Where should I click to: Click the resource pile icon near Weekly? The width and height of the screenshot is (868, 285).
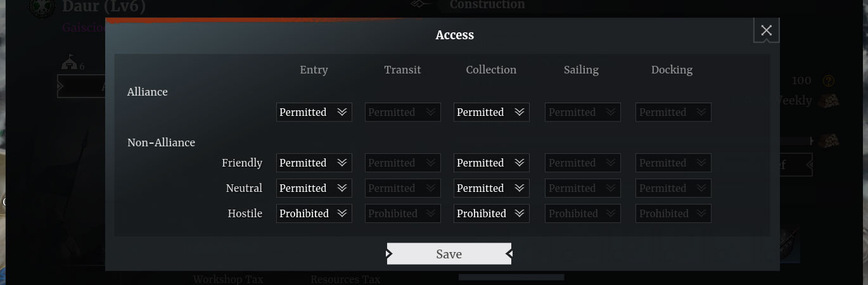(829, 101)
